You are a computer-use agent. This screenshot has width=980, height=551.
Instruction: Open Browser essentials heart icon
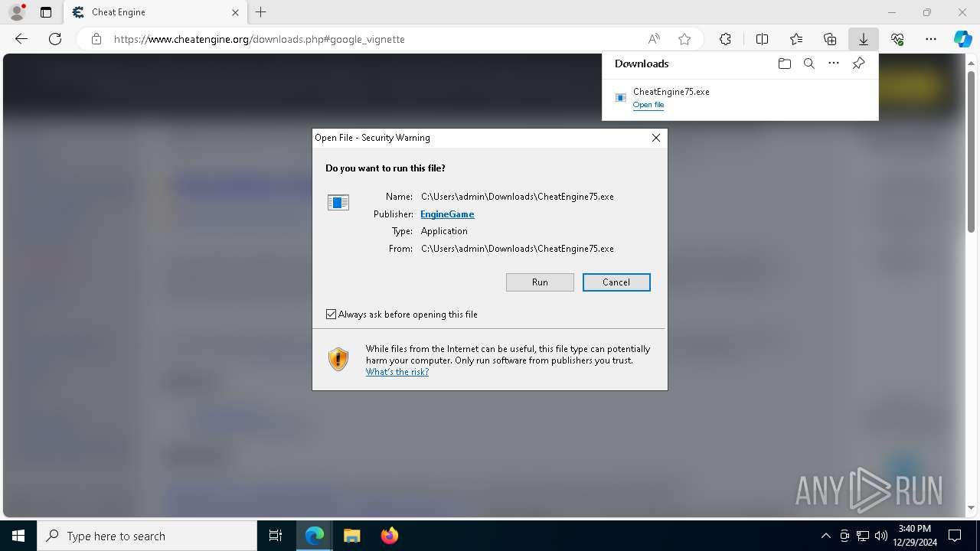tap(897, 39)
